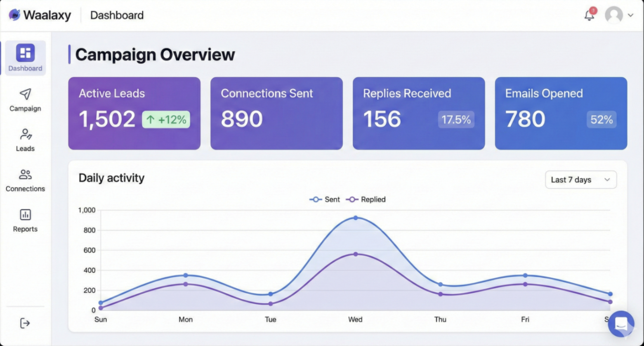
Task: Select the Reports bar-chart icon
Action: point(25,215)
